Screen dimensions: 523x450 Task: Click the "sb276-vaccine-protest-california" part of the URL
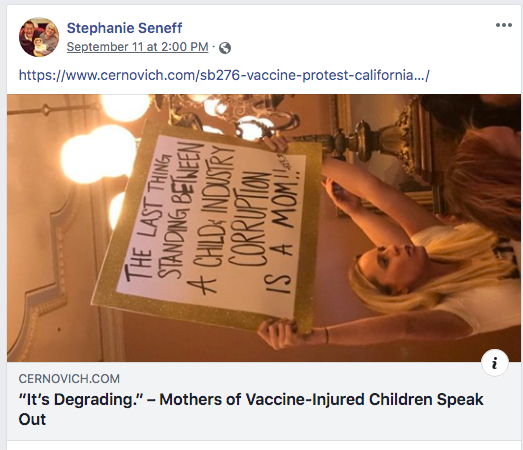[306, 75]
